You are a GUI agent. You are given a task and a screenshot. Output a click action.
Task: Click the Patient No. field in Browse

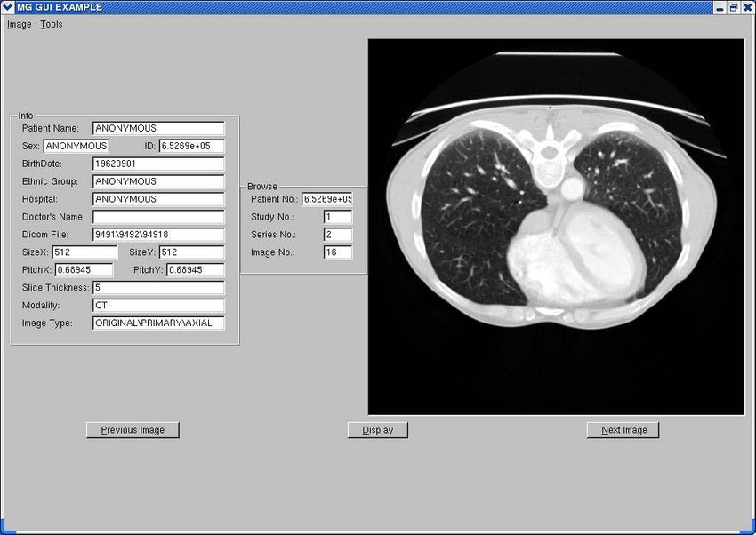(x=327, y=199)
